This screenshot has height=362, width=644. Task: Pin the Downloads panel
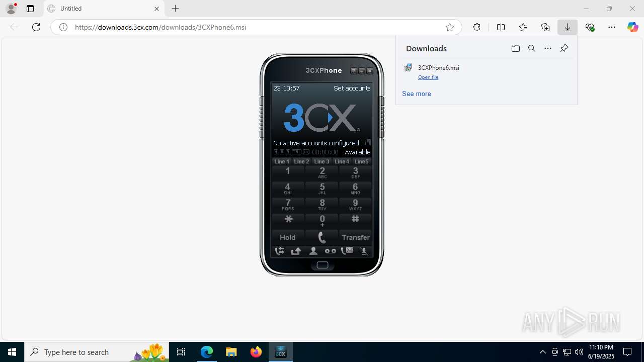[564, 48]
